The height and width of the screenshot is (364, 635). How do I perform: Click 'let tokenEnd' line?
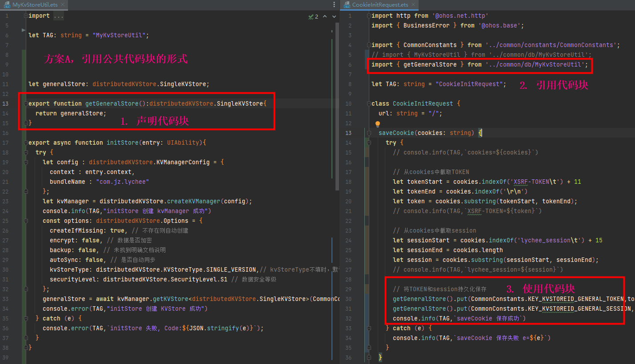460,191
